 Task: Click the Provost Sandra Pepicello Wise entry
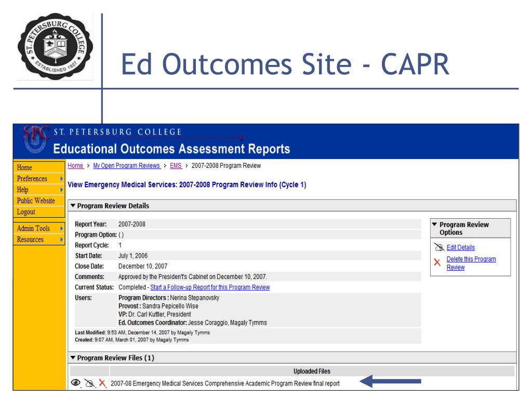tap(158, 306)
